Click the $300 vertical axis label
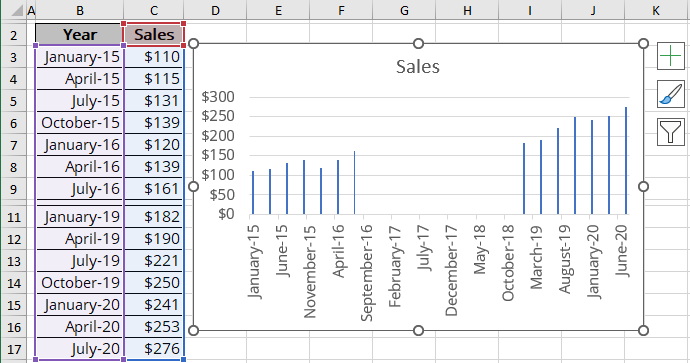Viewport: 690px width, 363px height. point(218,97)
